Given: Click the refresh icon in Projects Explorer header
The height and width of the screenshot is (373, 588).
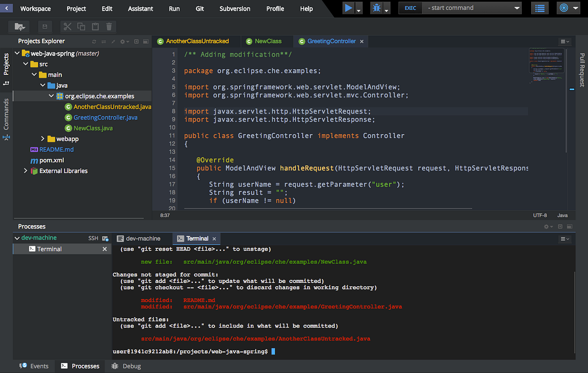Looking at the screenshot, I should (x=95, y=42).
